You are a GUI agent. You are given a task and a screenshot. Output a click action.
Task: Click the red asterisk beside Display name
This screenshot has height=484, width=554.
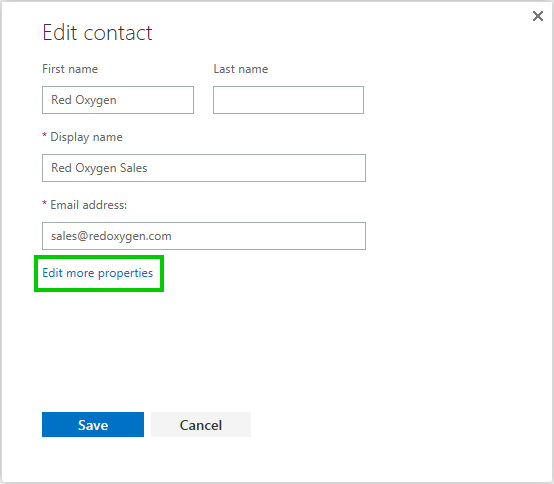tap(45, 135)
